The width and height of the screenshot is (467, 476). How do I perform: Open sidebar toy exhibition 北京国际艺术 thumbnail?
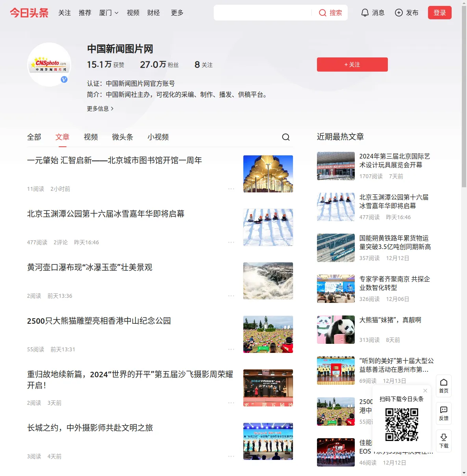[336, 166]
